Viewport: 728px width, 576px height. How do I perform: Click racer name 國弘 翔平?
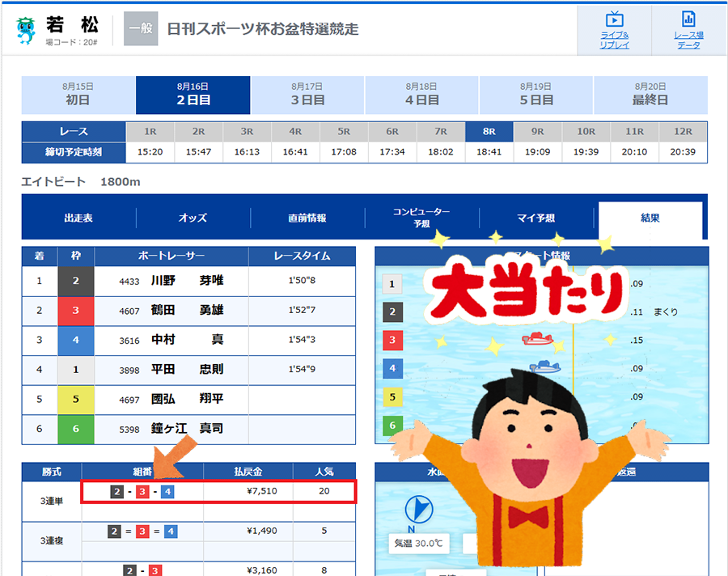point(187,399)
